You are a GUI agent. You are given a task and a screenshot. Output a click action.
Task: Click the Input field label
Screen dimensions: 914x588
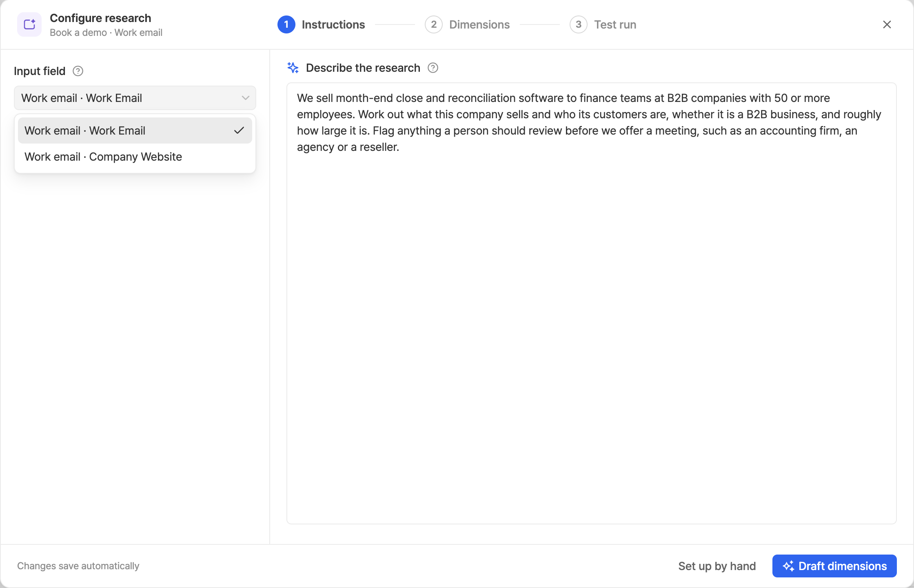coord(40,71)
